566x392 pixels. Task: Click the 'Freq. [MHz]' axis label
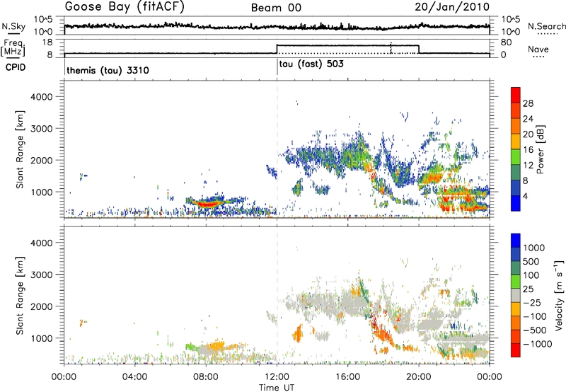tap(13, 47)
